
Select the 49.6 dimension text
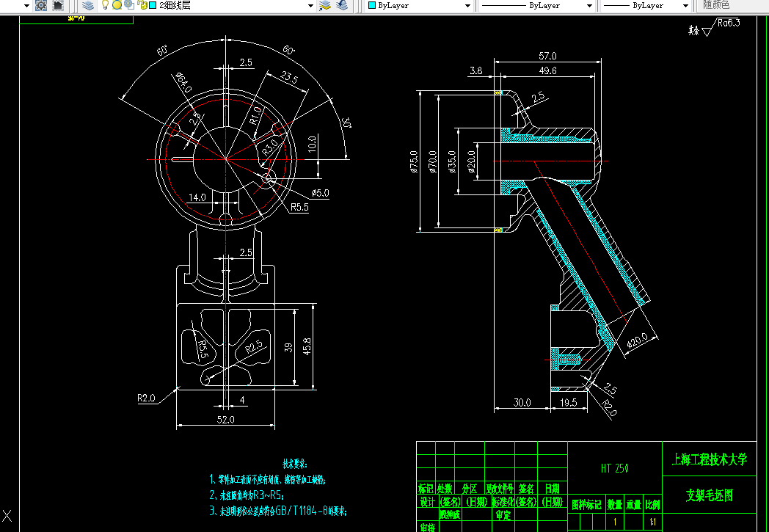point(547,70)
